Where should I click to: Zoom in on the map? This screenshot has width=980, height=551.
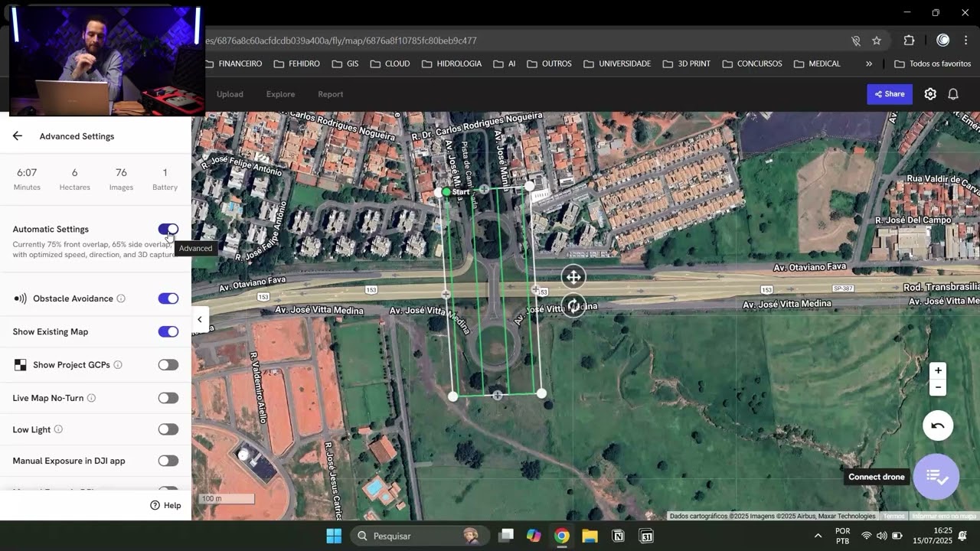938,370
